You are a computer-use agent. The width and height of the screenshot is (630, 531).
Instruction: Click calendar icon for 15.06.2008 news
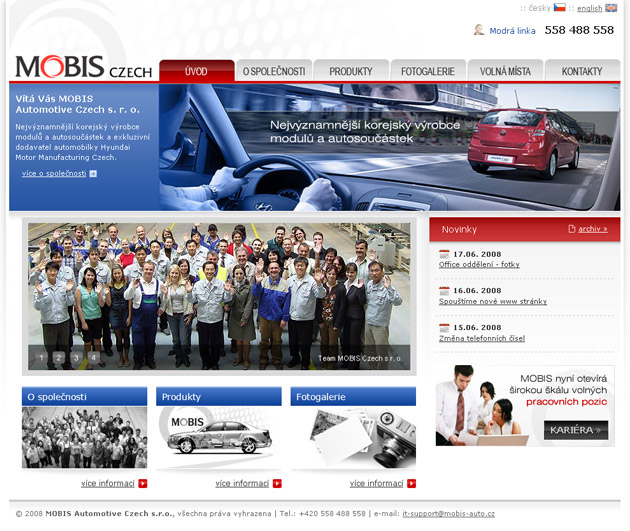[x=444, y=327]
